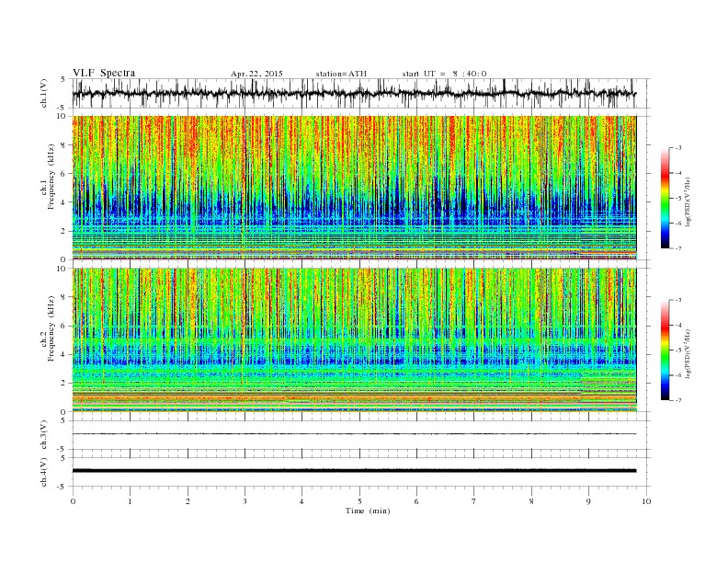Click the "start UT = 8 :40: 0" text
Image resolution: width=728 pixels, height=563 pixels.
[444, 74]
